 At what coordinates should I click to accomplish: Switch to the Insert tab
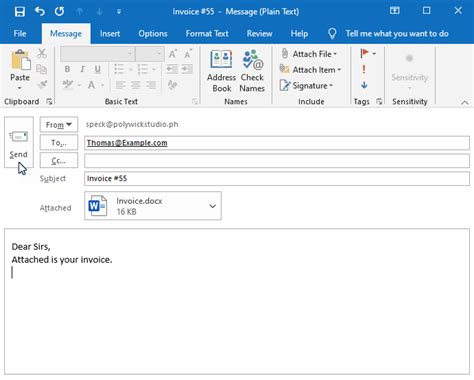(x=110, y=34)
